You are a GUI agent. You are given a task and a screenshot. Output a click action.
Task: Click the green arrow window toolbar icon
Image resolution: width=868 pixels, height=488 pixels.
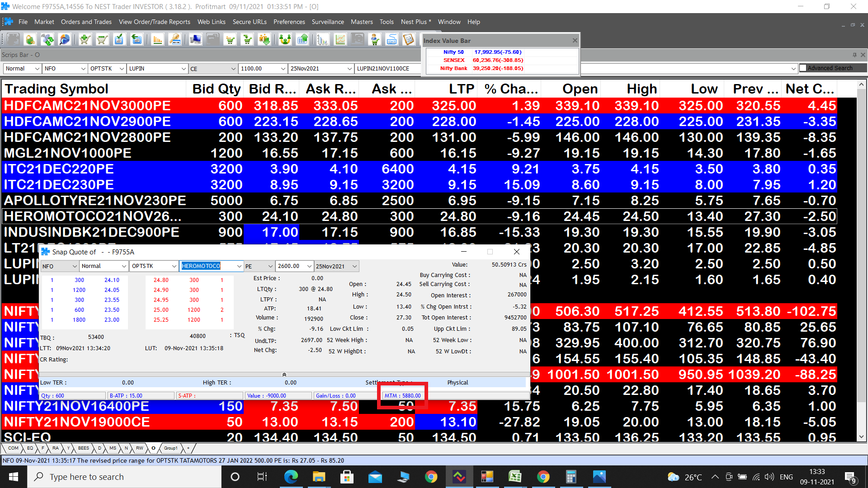pos(136,40)
